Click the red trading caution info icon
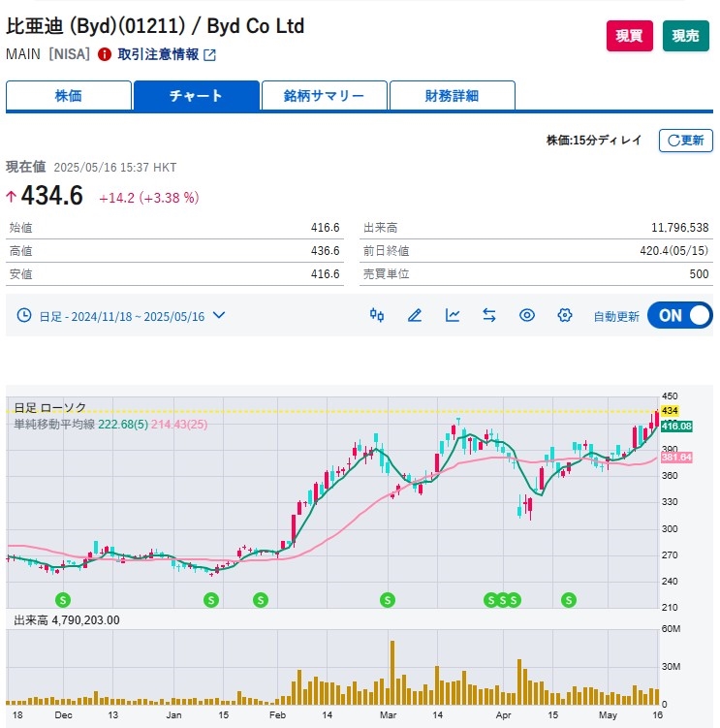 [x=105, y=55]
